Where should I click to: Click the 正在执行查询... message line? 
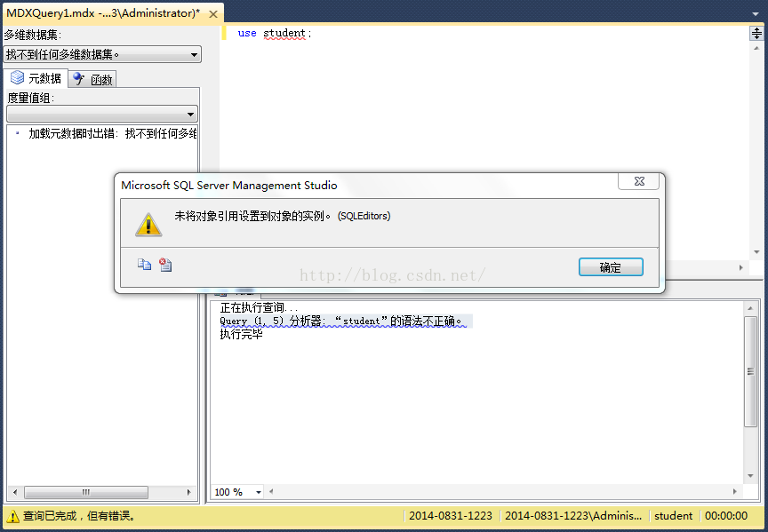tap(259, 307)
